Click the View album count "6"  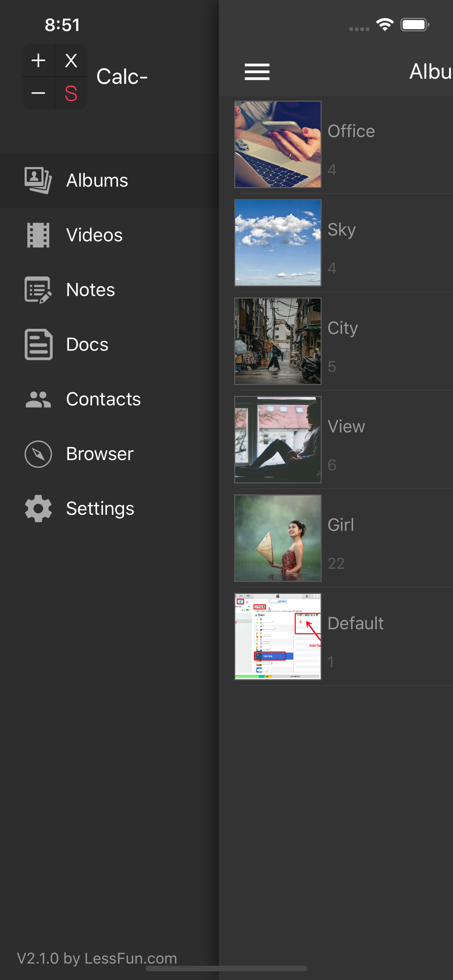[x=332, y=465]
